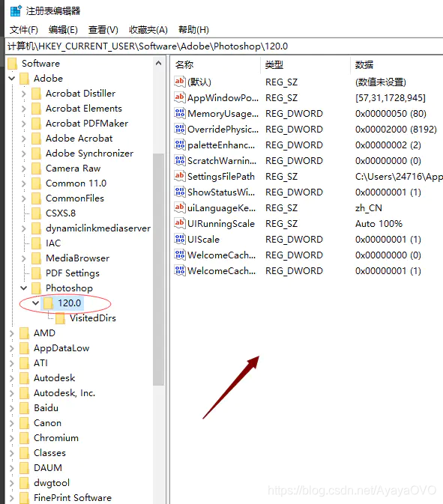Click the Camera Raw folder icon
Viewport: 443px width, 504px height.
pos(37,168)
